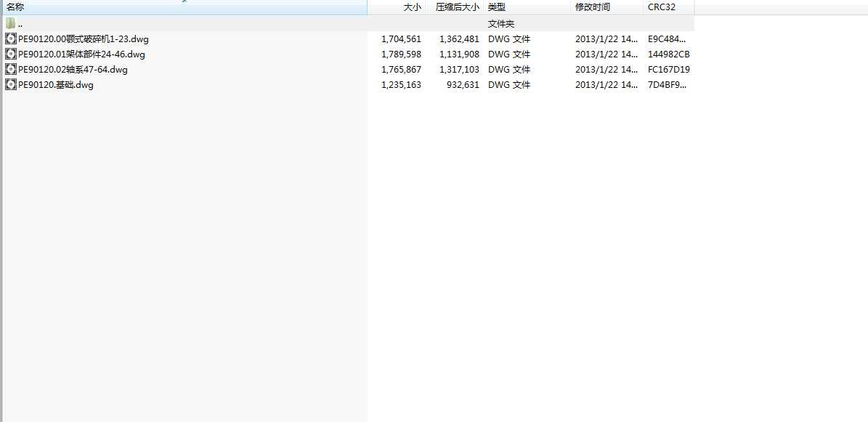Viewport: 868px width, 422px height.
Task: Select the file PE90120.00颚式破碎机1-23.dwg
Action: (x=83, y=38)
